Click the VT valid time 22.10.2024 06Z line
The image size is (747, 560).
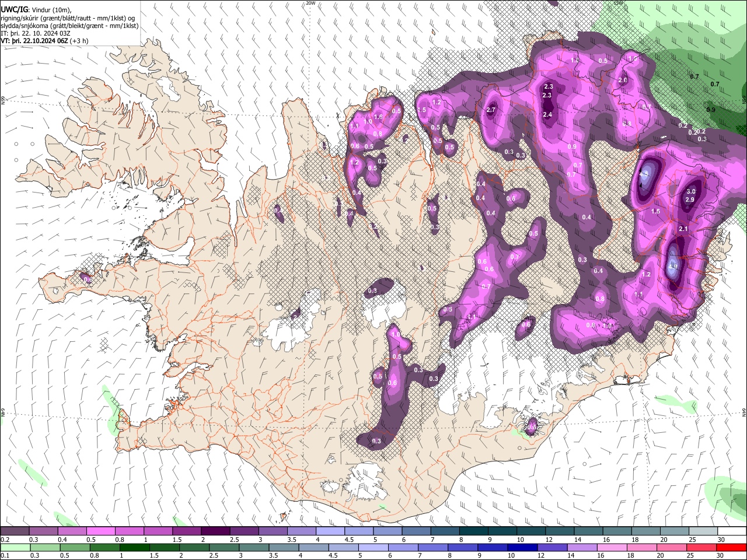coord(34,41)
